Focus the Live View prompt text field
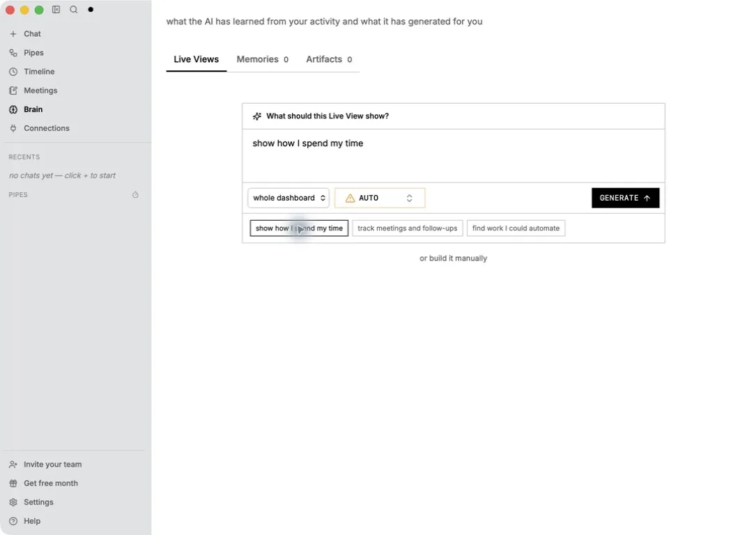Image resolution: width=756 pixels, height=535 pixels. [453, 155]
